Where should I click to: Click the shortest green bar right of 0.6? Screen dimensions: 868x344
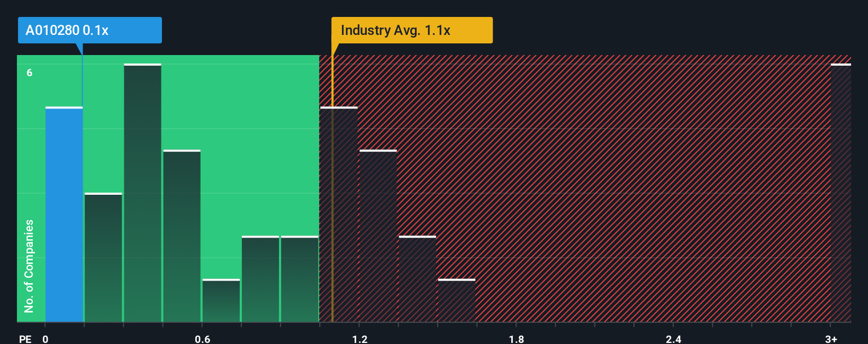coord(221,301)
